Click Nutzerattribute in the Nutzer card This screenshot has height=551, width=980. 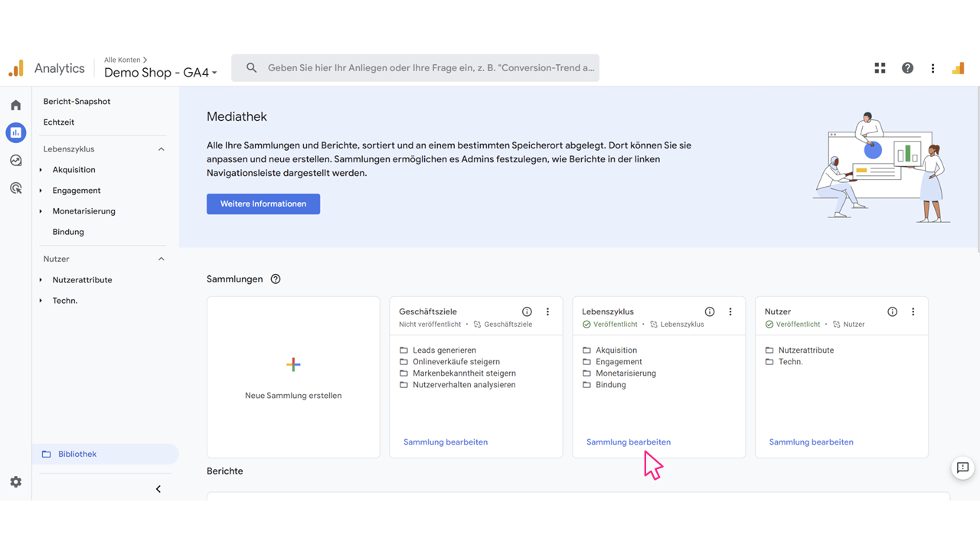click(806, 350)
